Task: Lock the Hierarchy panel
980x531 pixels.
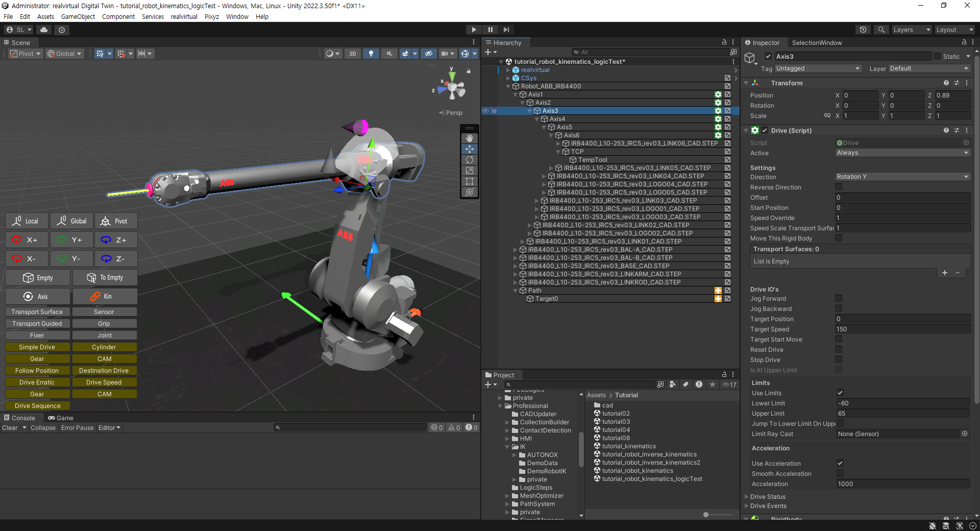Action: coord(724,42)
